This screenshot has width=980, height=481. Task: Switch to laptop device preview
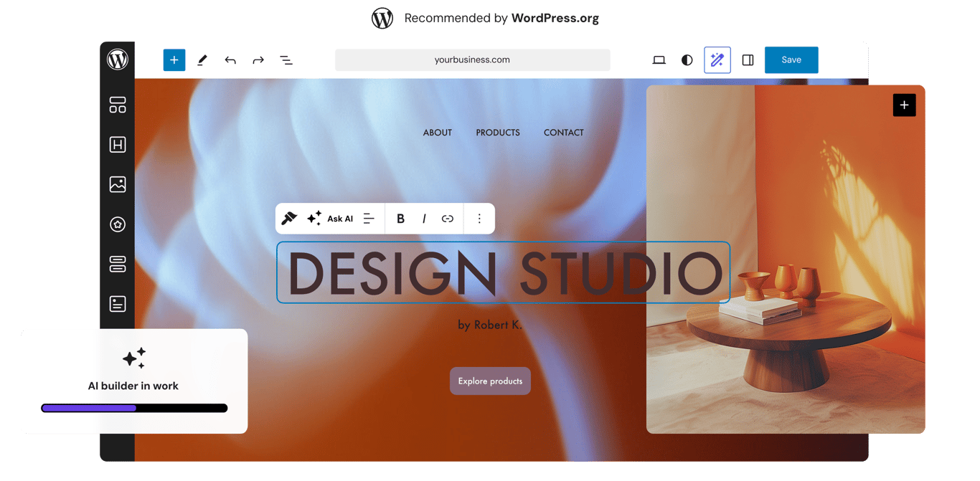[659, 60]
